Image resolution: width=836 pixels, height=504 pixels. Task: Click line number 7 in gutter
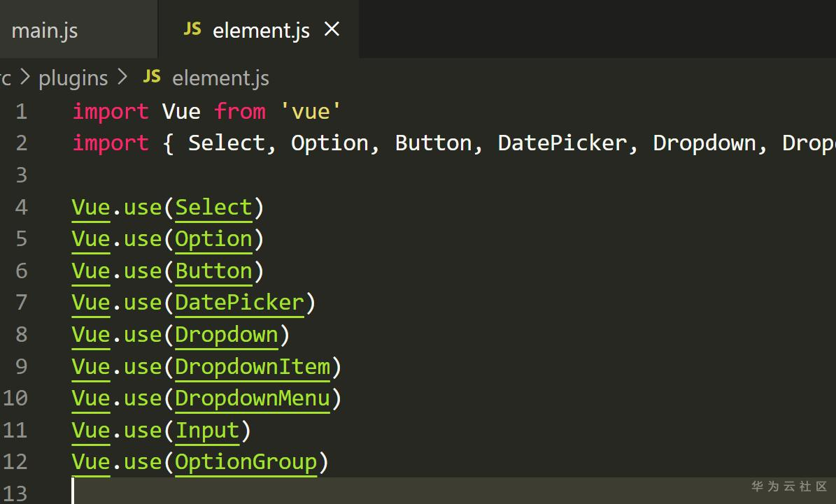tap(21, 303)
